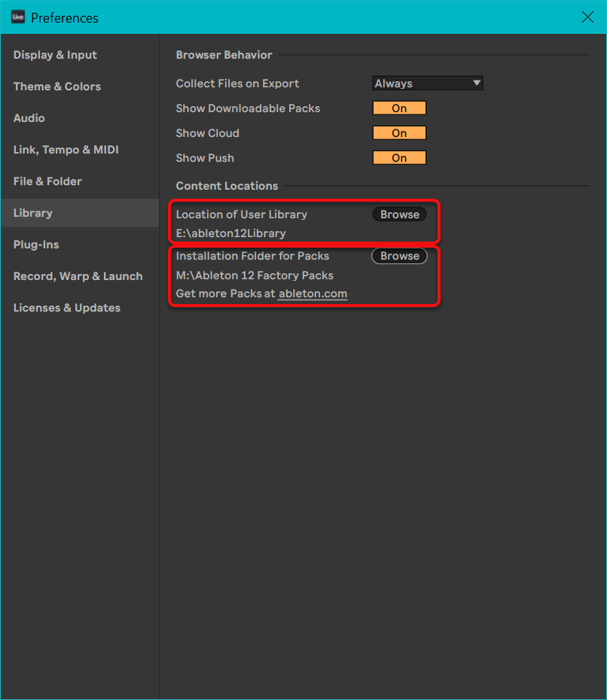
Task: Turn off the Show Push toggle
Action: pyautogui.click(x=399, y=158)
